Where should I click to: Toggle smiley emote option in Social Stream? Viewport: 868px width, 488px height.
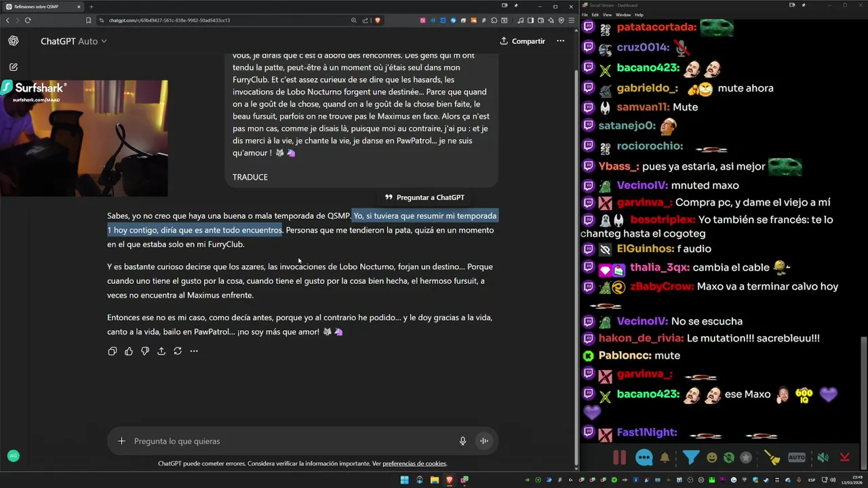click(711, 457)
